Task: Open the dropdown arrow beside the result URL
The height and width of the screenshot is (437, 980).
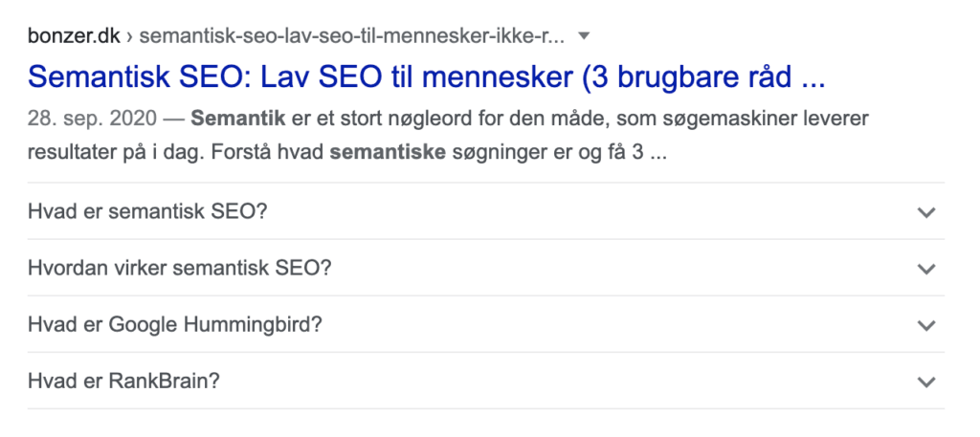Action: point(586,37)
